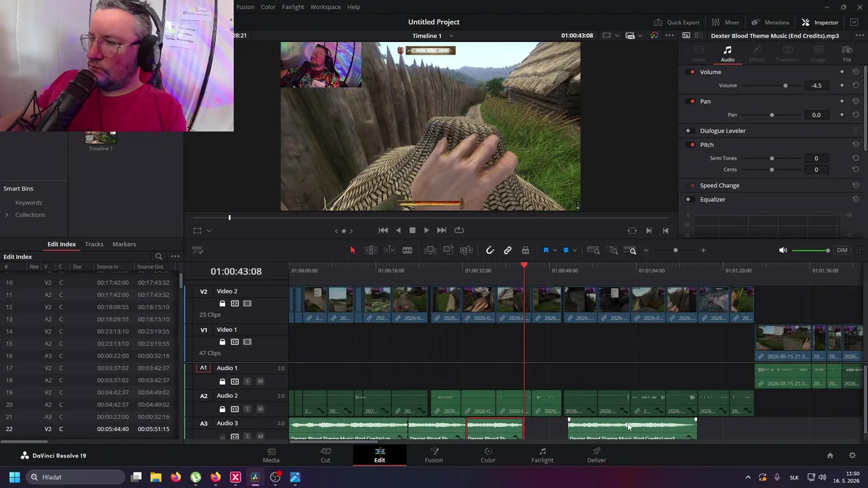The height and width of the screenshot is (488, 868).
Task: Open the Fairlight page
Action: point(542,455)
